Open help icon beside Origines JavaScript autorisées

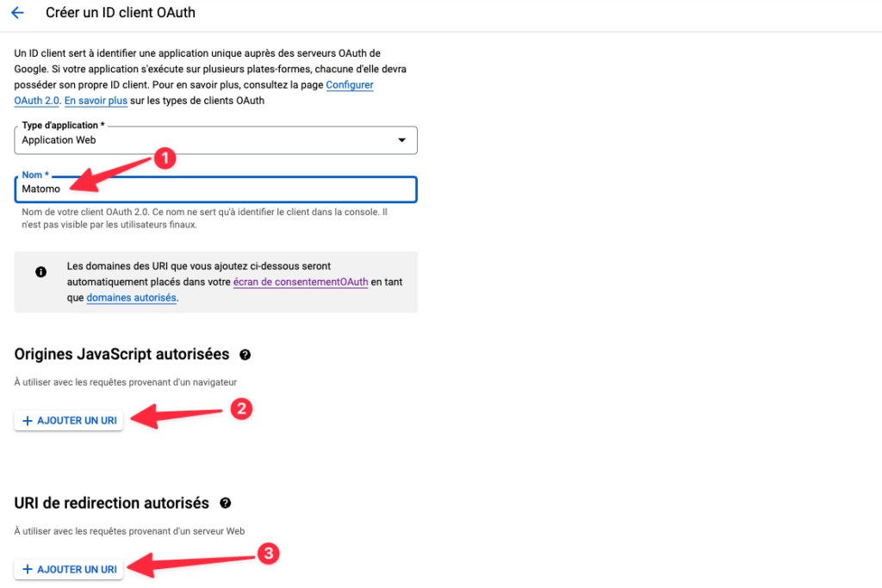click(x=245, y=355)
